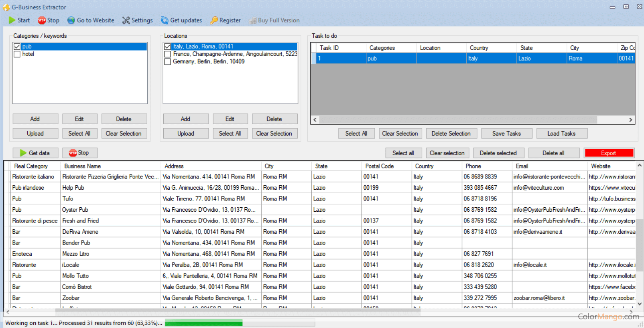Click the Buy Full Version cart icon
This screenshot has width=644, height=328.
[252, 20]
